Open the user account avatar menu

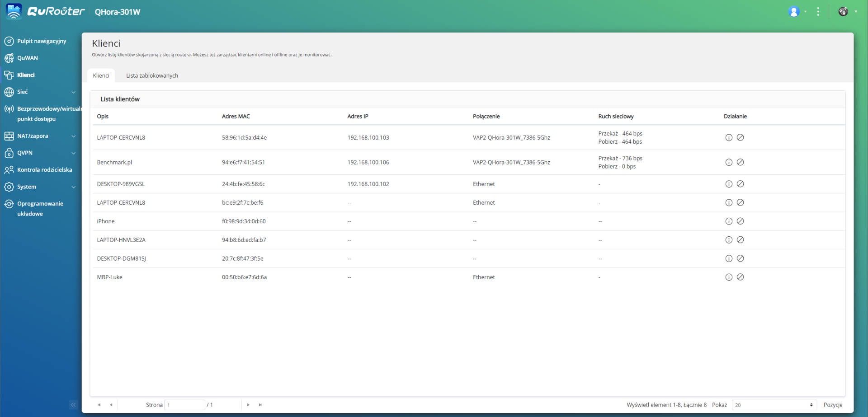tap(794, 12)
